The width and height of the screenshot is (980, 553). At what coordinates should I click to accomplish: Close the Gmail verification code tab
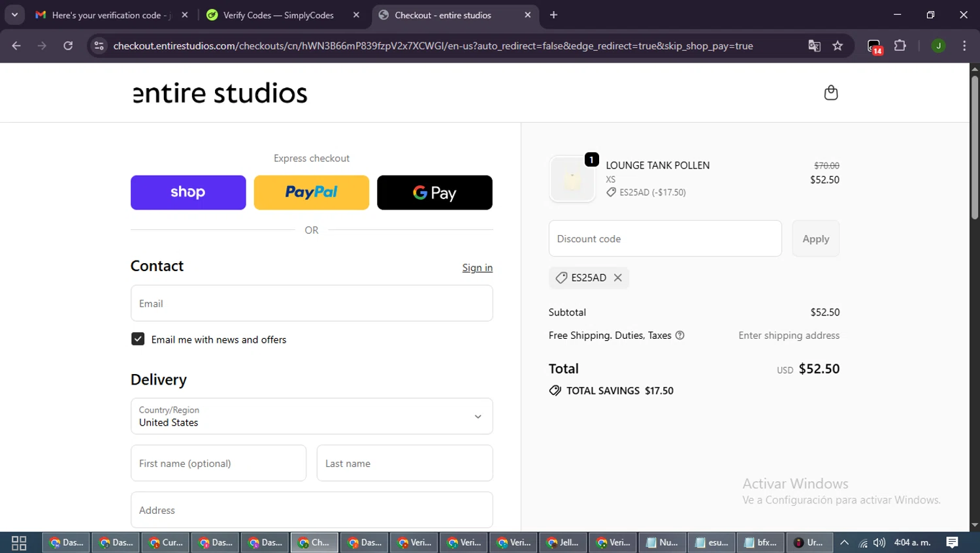(x=185, y=15)
